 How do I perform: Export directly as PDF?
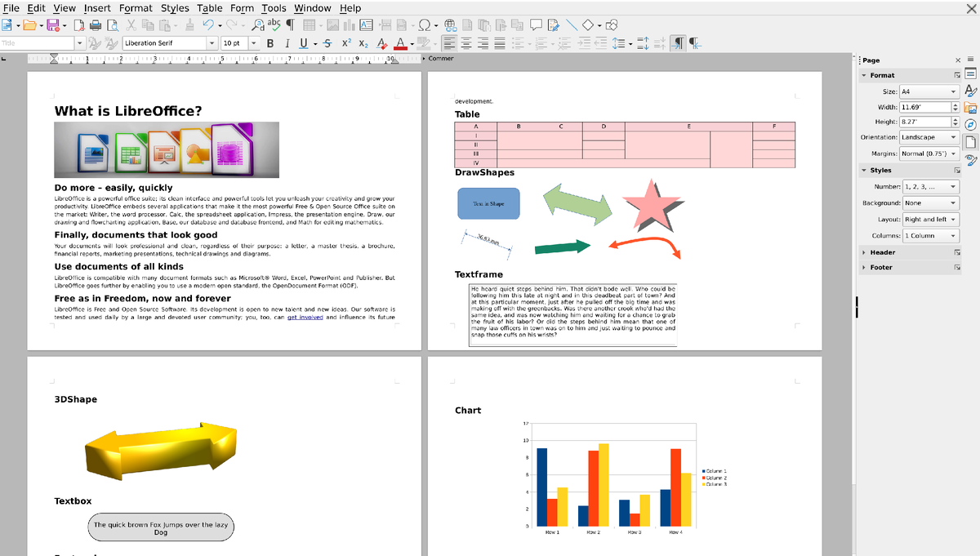[x=79, y=24]
